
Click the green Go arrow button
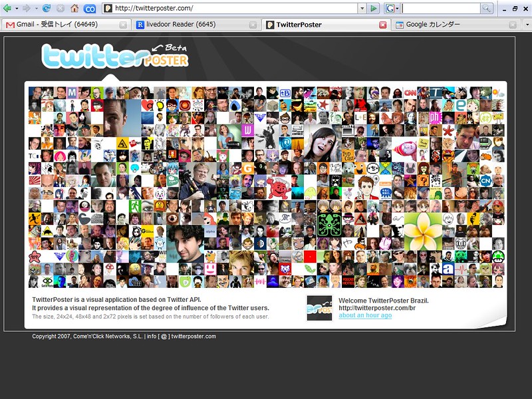pyautogui.click(x=373, y=8)
